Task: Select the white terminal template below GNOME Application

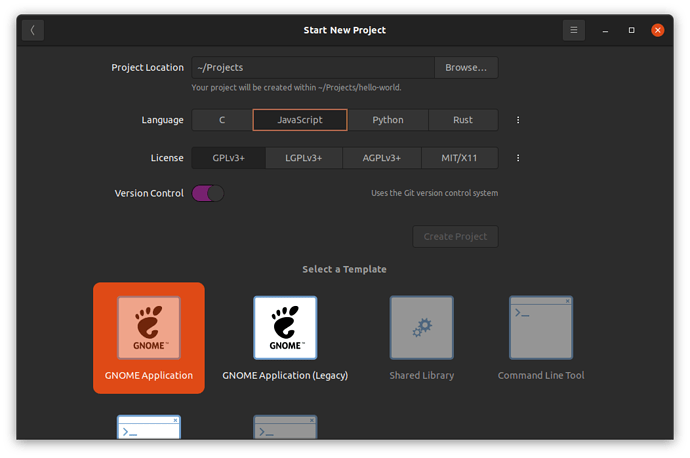Action: pos(149,427)
